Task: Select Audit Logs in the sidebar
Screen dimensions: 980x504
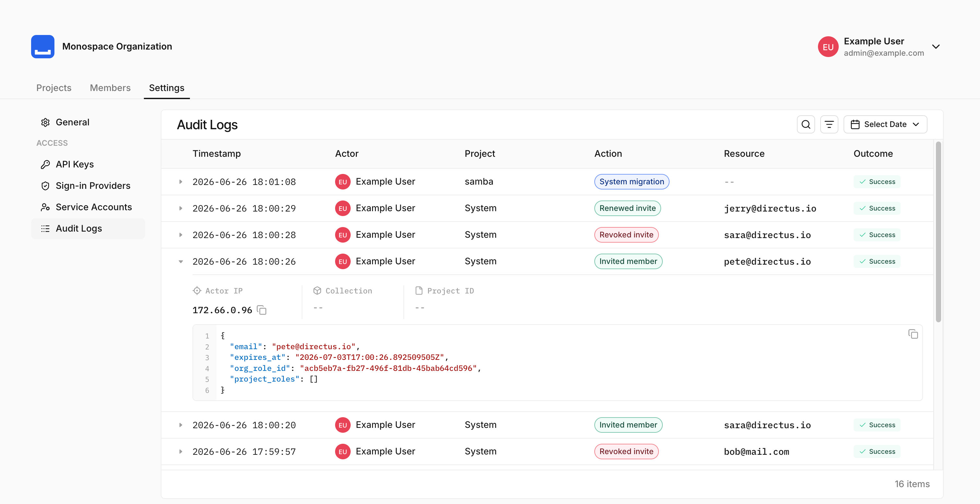Action: [x=88, y=228]
